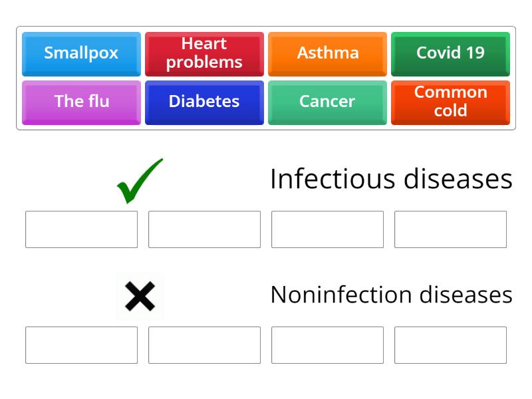
Task: Select the Common cold tile
Action: (450, 102)
